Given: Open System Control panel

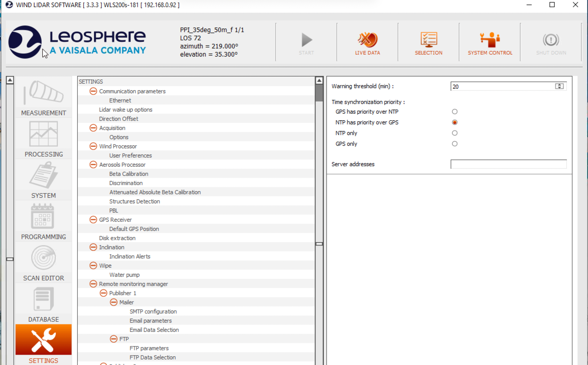Looking at the screenshot, I should (490, 43).
